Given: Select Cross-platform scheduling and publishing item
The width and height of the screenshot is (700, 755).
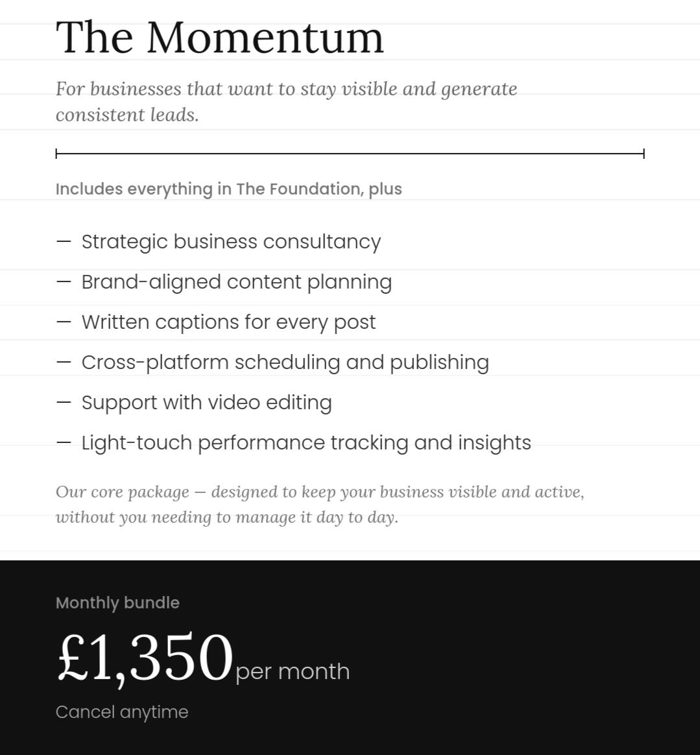Looking at the screenshot, I should click(x=285, y=363).
